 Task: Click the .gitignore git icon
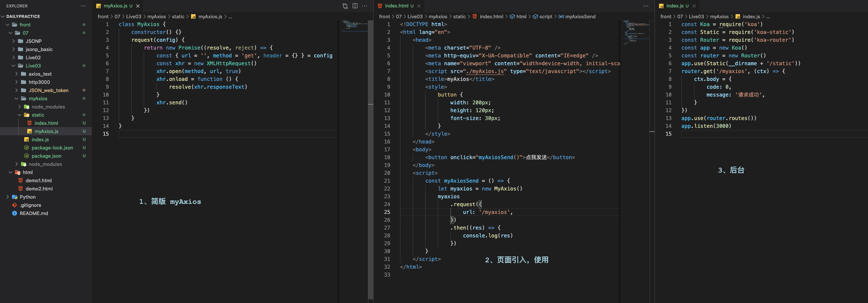tap(15, 205)
